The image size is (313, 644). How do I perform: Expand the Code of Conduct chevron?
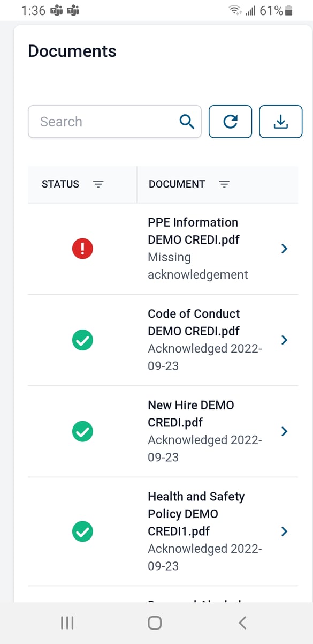point(284,340)
